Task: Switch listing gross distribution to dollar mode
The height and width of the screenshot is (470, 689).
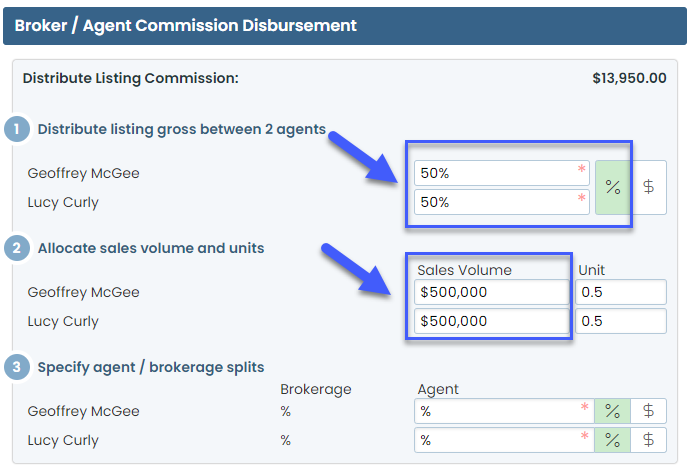Action: coord(648,188)
